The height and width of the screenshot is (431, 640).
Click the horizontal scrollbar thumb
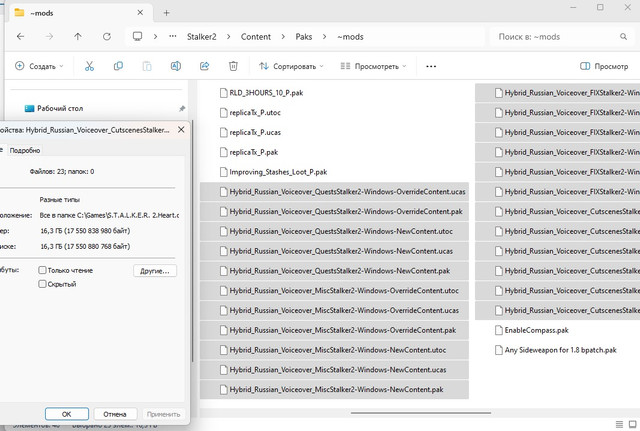point(420,413)
